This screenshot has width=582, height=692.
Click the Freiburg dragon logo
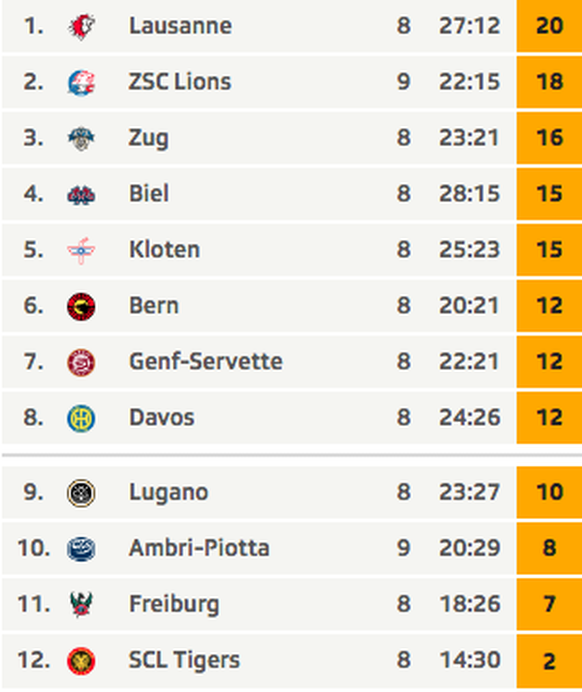click(81, 605)
